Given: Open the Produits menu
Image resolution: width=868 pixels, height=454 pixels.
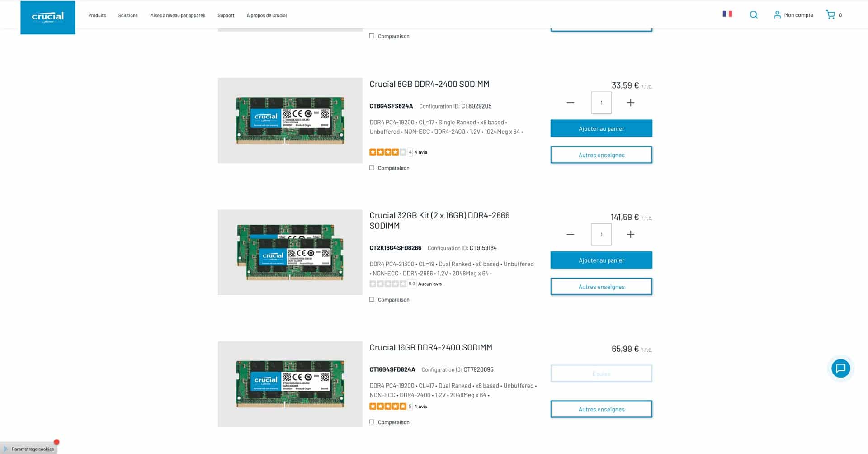Looking at the screenshot, I should (x=97, y=15).
